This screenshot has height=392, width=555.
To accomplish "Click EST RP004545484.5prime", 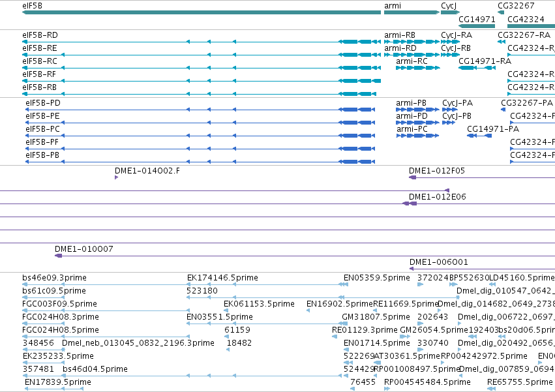I will click(x=427, y=382).
